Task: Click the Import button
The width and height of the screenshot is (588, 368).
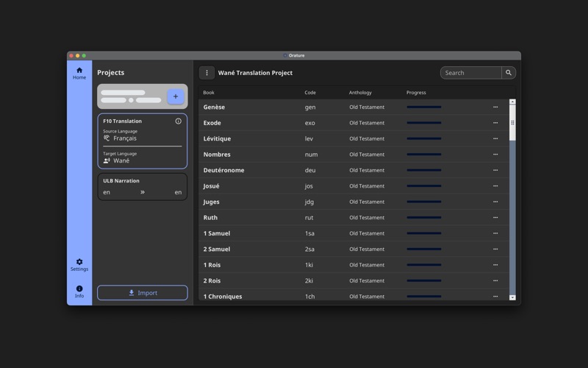Action: click(x=143, y=293)
